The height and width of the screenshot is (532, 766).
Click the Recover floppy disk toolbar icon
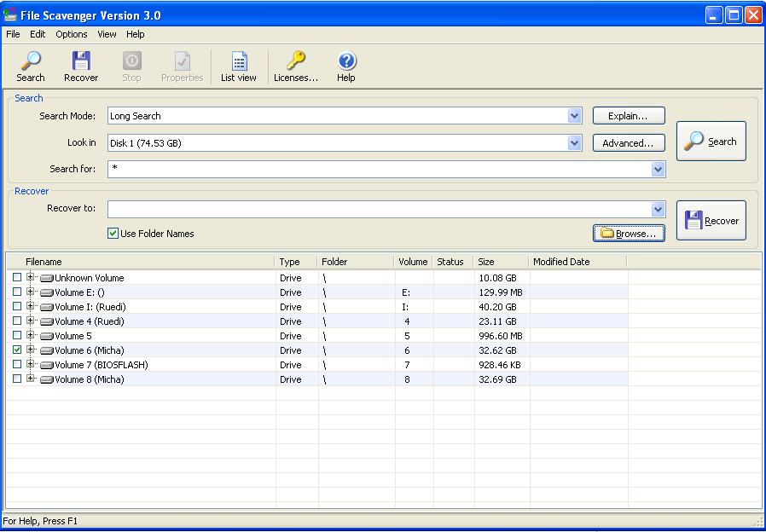(81, 61)
